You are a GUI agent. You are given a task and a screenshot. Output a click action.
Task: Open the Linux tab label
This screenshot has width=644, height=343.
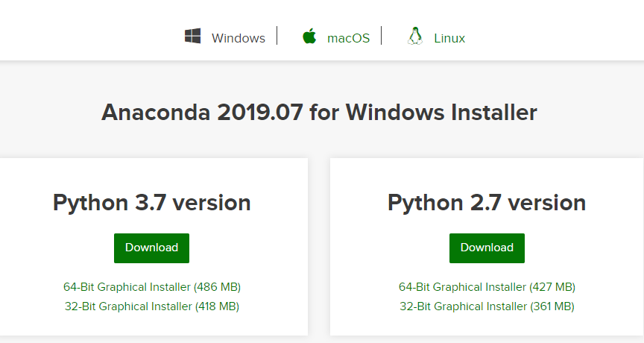click(449, 38)
